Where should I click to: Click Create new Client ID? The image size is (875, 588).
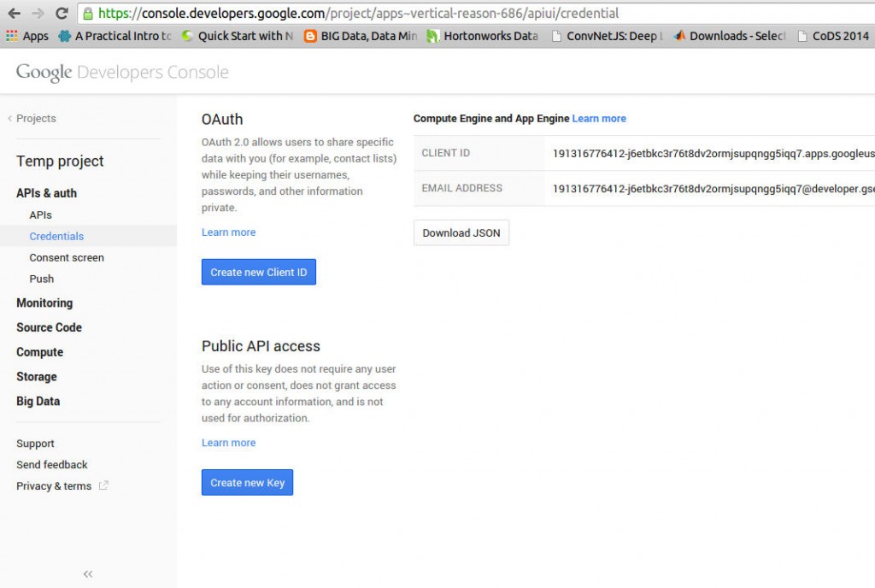(x=259, y=272)
